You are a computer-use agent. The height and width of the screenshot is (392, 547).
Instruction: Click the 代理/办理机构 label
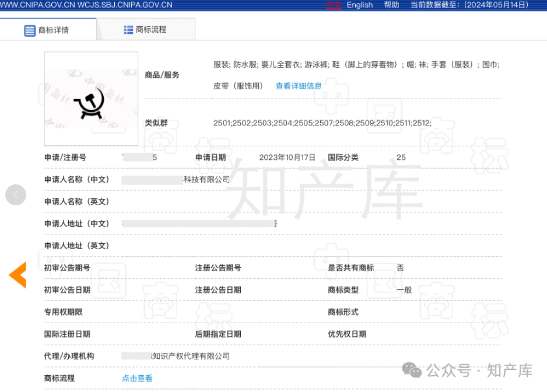pyautogui.click(x=69, y=356)
